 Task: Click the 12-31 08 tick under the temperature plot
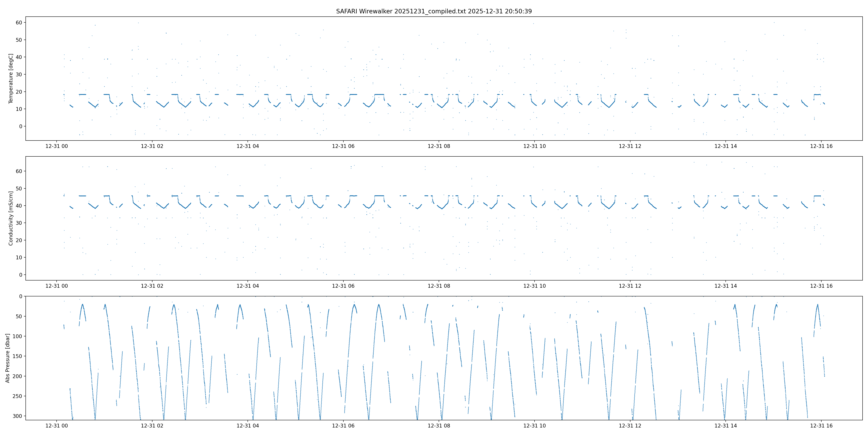tap(439, 146)
